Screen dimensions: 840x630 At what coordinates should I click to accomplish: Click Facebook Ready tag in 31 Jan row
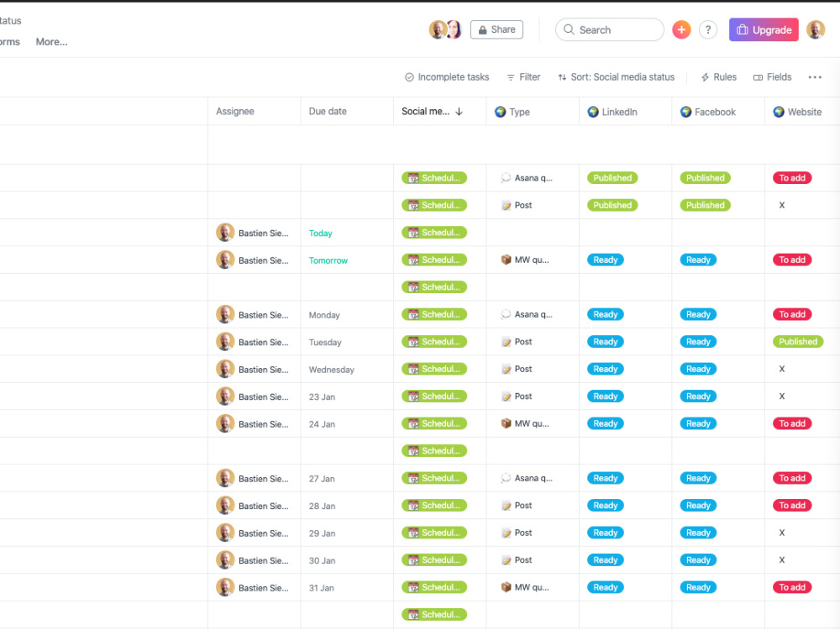point(698,588)
